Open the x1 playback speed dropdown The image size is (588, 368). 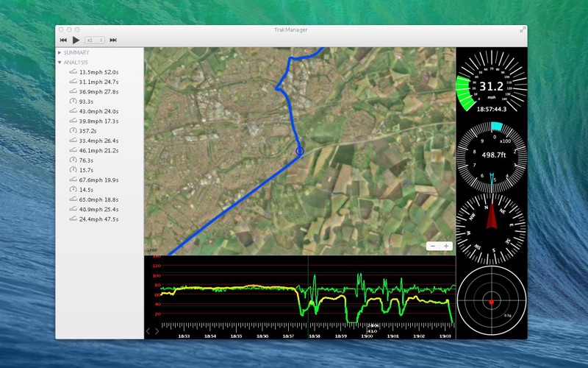point(95,40)
